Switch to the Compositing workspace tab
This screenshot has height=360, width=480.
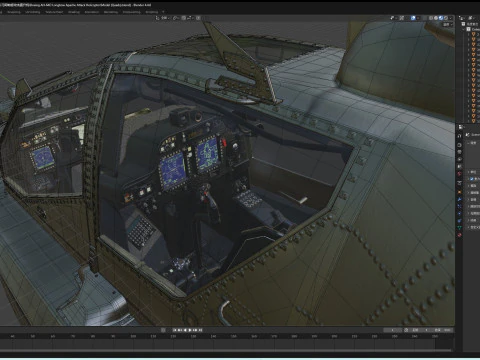[x=131, y=12]
